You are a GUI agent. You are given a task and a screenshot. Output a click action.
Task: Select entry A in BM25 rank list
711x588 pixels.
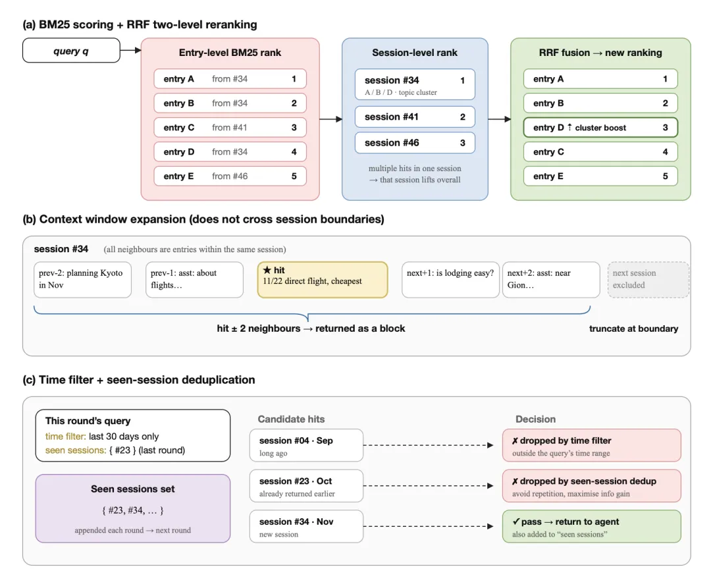pos(230,79)
